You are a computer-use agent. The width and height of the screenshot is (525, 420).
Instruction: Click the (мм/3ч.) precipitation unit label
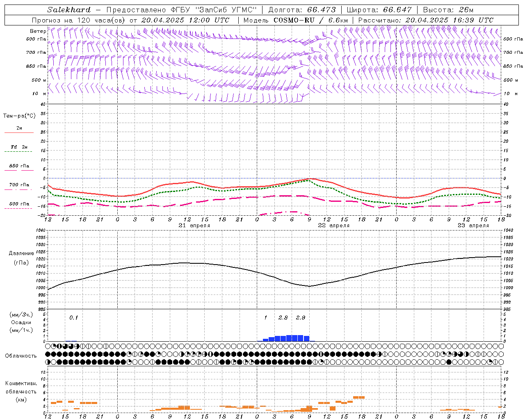tap(21, 315)
